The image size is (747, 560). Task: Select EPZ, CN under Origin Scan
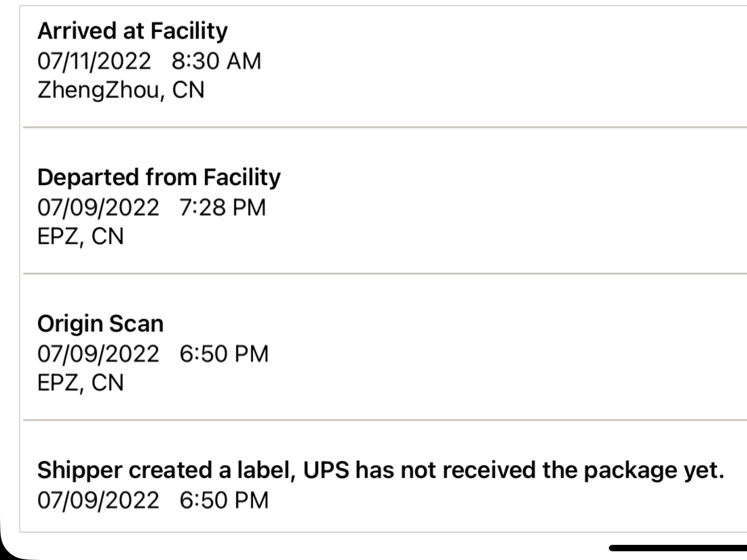[80, 383]
